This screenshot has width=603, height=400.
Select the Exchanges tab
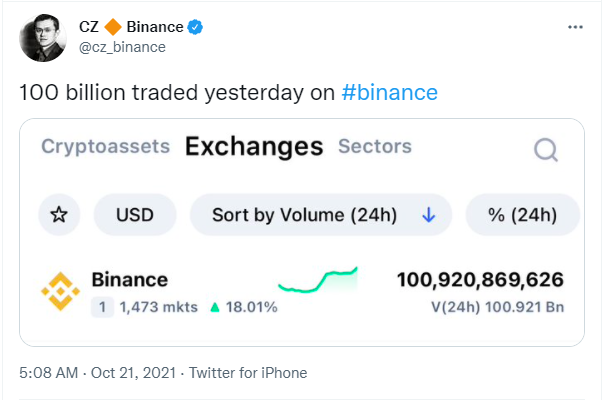(254, 147)
